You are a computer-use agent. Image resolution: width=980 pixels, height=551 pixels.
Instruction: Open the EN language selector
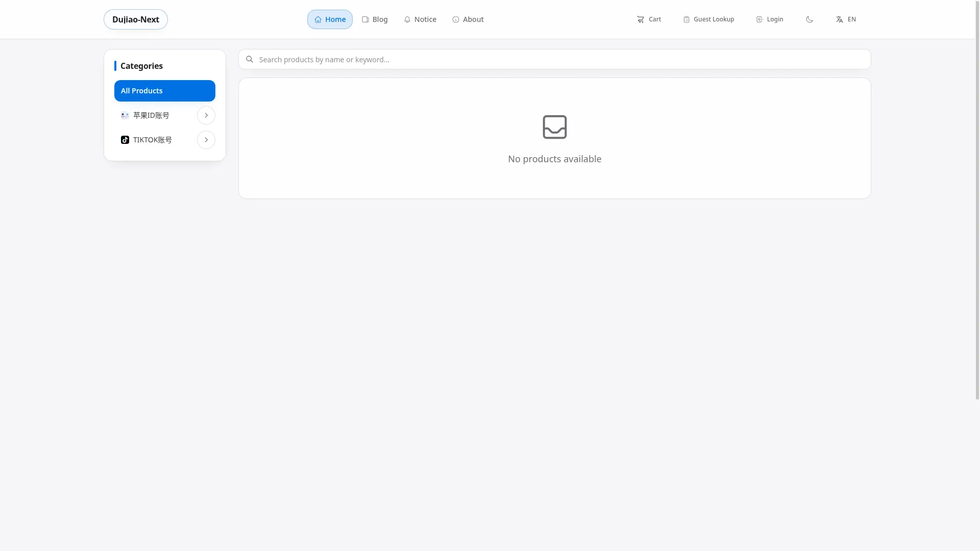point(846,19)
